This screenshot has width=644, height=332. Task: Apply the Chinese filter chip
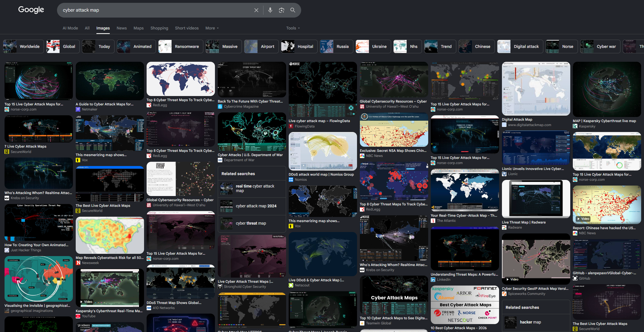(477, 46)
